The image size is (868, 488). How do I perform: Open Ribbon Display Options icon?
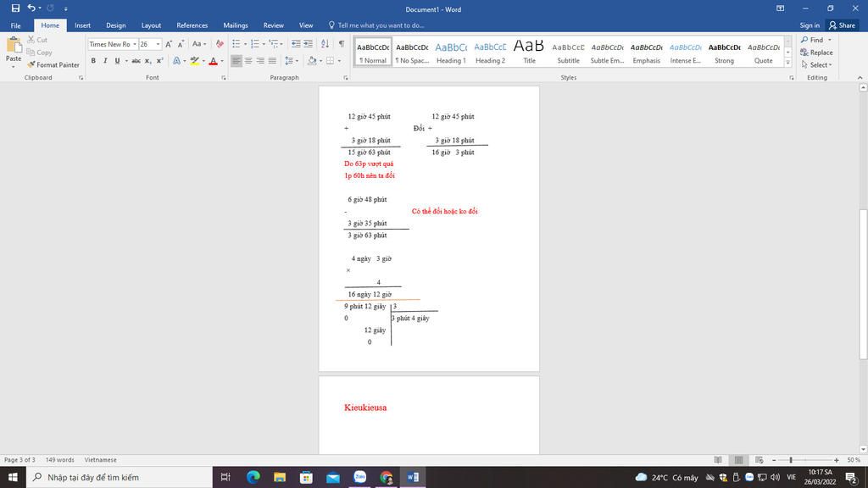[780, 8]
